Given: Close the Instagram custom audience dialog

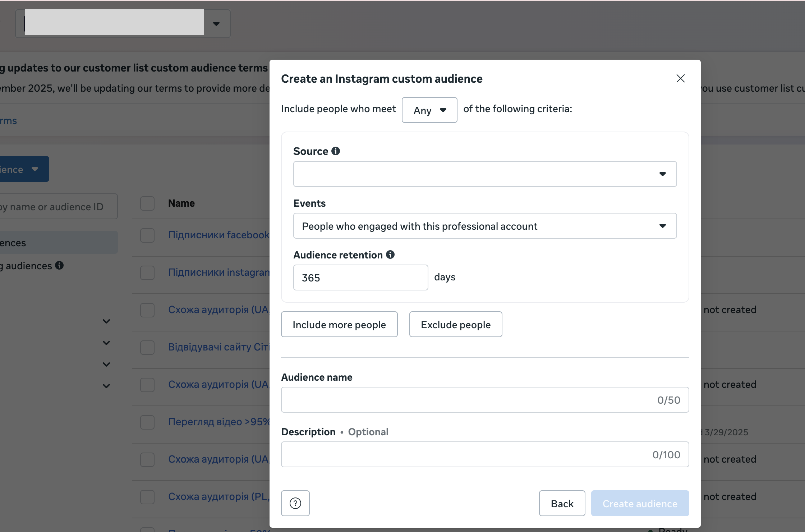Looking at the screenshot, I should coord(680,78).
